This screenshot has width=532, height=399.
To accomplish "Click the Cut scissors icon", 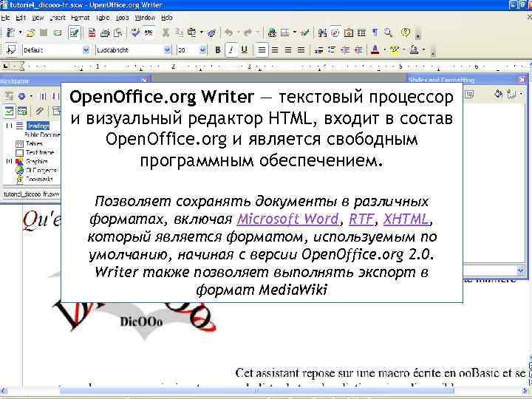I will click(x=166, y=33).
